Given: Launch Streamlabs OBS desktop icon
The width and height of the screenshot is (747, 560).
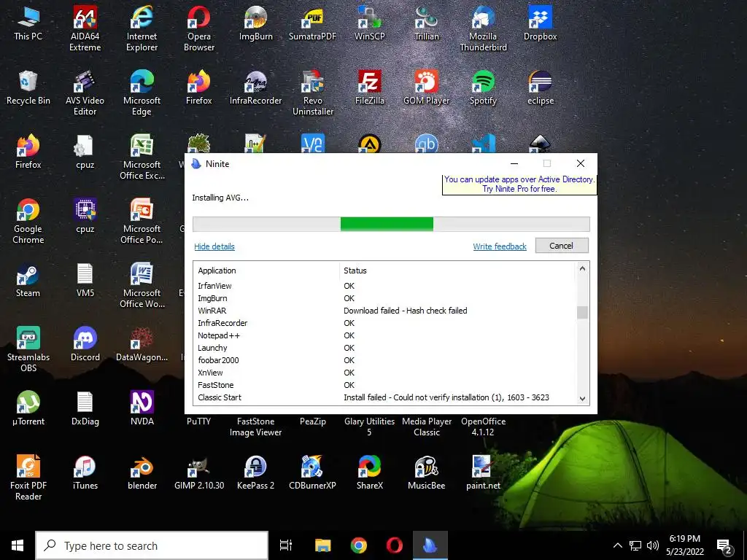Looking at the screenshot, I should click(x=28, y=349).
